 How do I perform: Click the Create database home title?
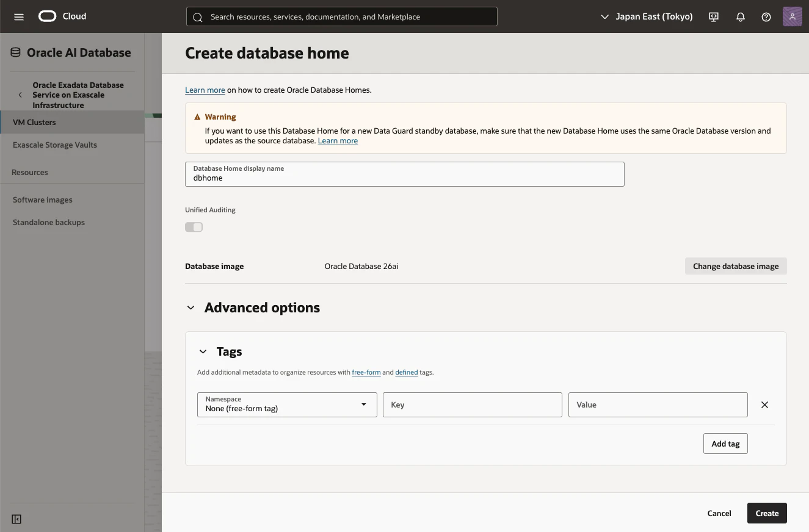point(267,53)
